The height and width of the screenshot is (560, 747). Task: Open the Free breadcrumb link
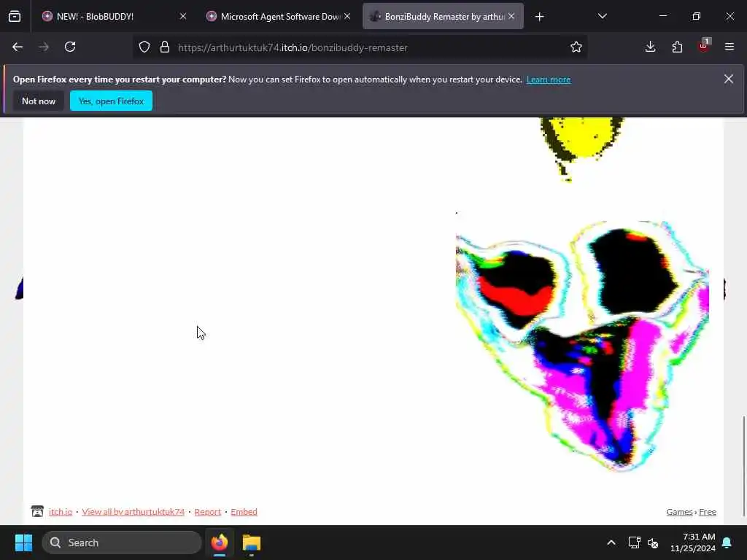point(708,512)
